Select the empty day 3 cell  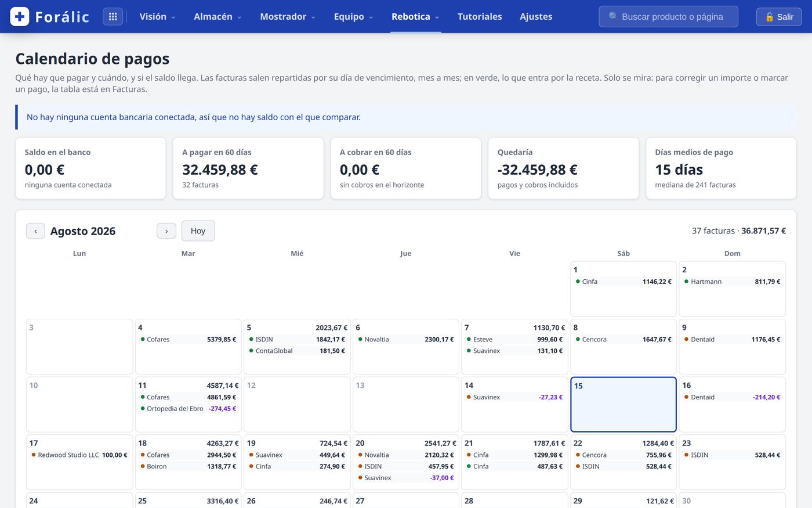(79, 347)
